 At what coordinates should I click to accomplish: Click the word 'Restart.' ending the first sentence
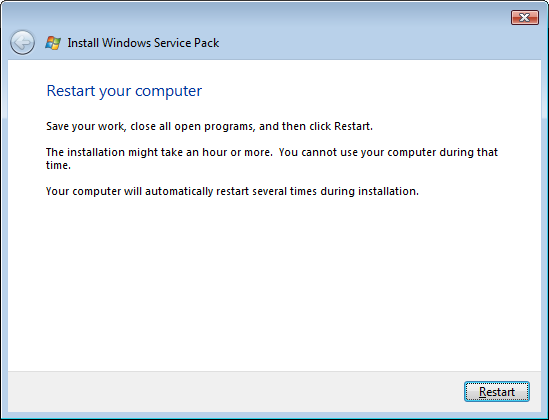(353, 126)
